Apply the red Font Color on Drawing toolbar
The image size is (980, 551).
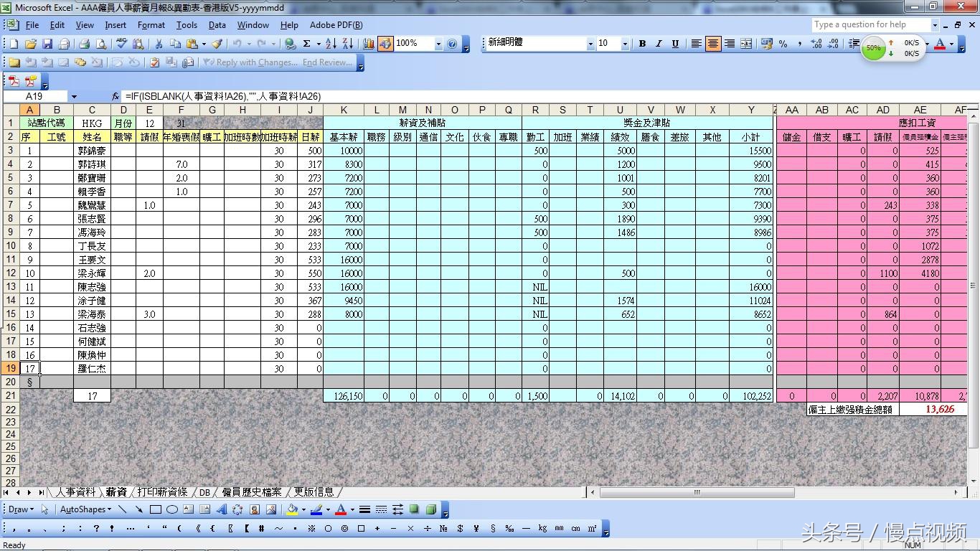341,509
